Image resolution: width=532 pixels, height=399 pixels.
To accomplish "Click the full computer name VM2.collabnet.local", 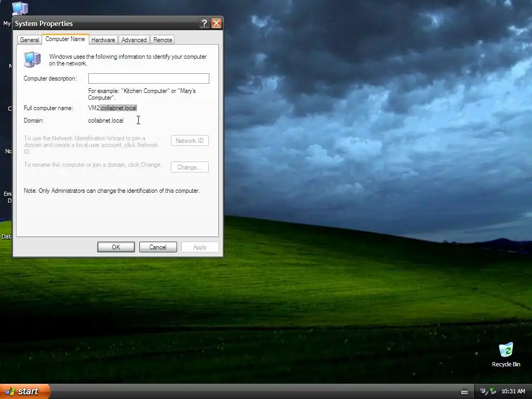I will pyautogui.click(x=112, y=108).
